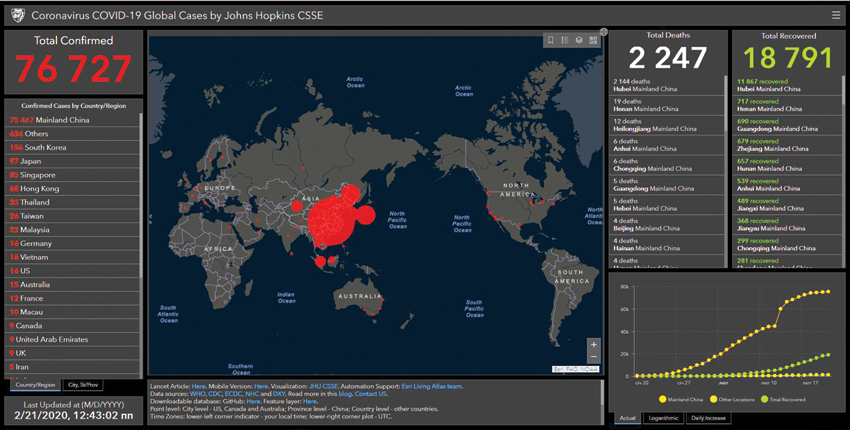Screen dimensions: 850x430
Task: Open the hamburger menu in header
Action: (836, 16)
